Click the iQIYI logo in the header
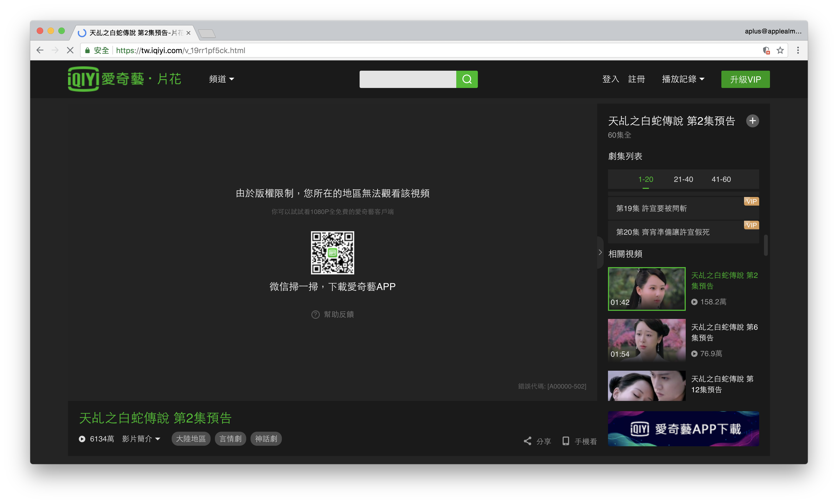 (106, 79)
